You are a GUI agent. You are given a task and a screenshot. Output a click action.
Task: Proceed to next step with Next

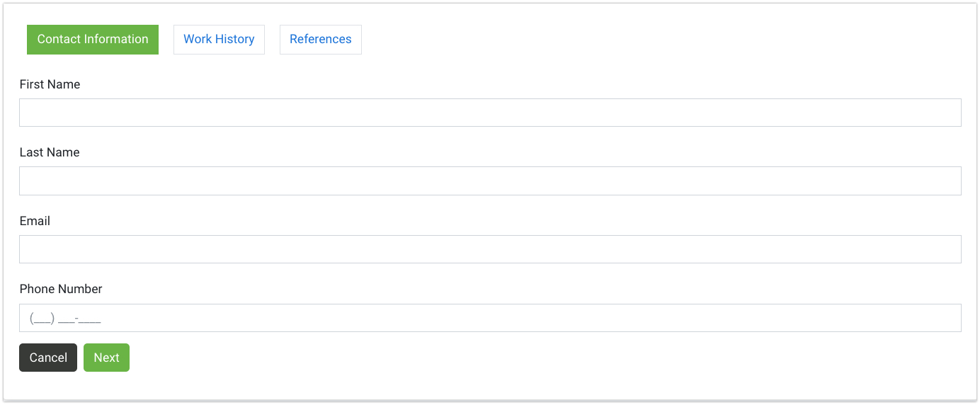pyautogui.click(x=106, y=358)
